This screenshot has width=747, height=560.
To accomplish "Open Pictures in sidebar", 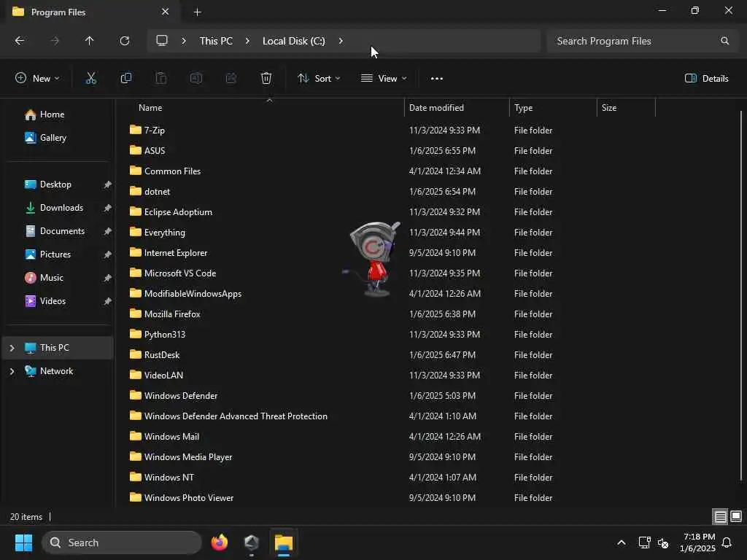I will click(x=55, y=254).
